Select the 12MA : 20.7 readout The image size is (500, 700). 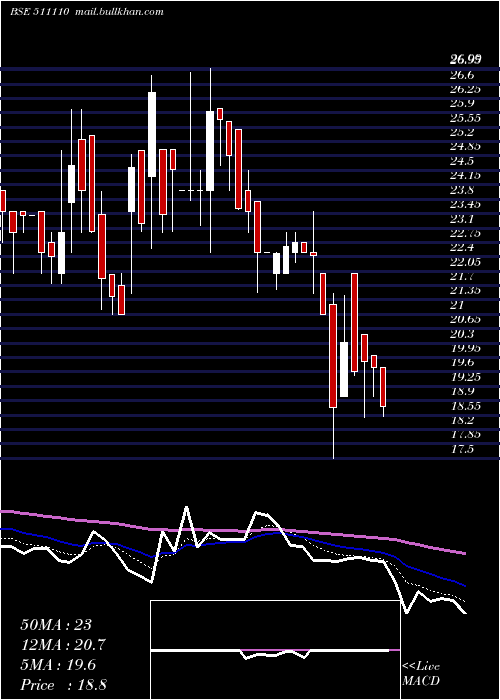tap(62, 645)
